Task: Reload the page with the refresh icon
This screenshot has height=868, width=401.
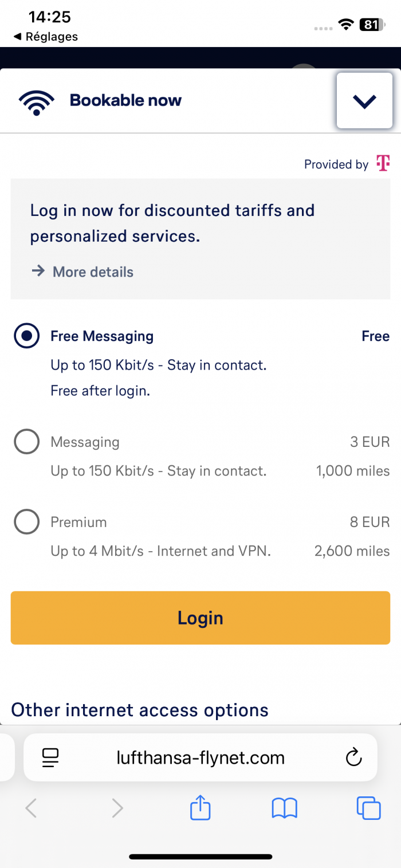Action: pos(354,757)
